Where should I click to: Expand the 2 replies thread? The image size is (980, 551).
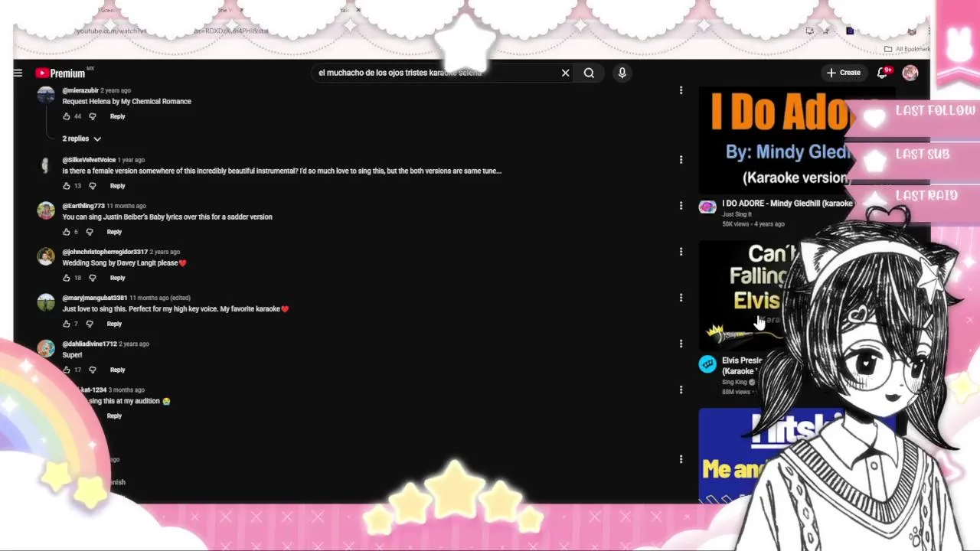click(x=81, y=139)
